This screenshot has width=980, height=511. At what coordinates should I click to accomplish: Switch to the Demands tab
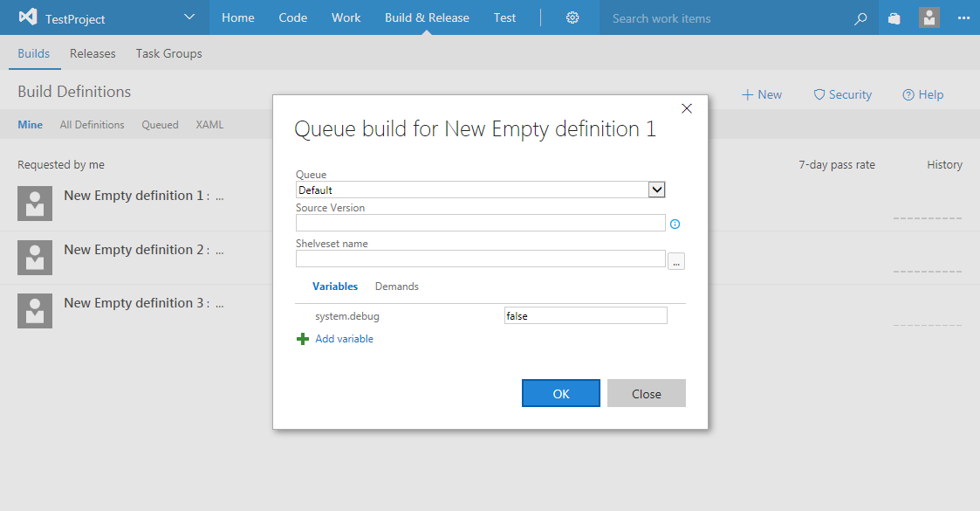point(396,287)
